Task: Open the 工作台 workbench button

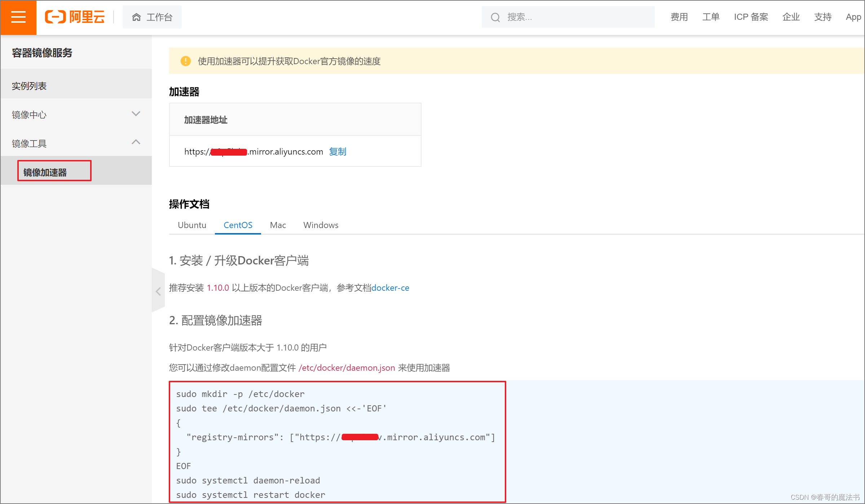Action: point(152,17)
